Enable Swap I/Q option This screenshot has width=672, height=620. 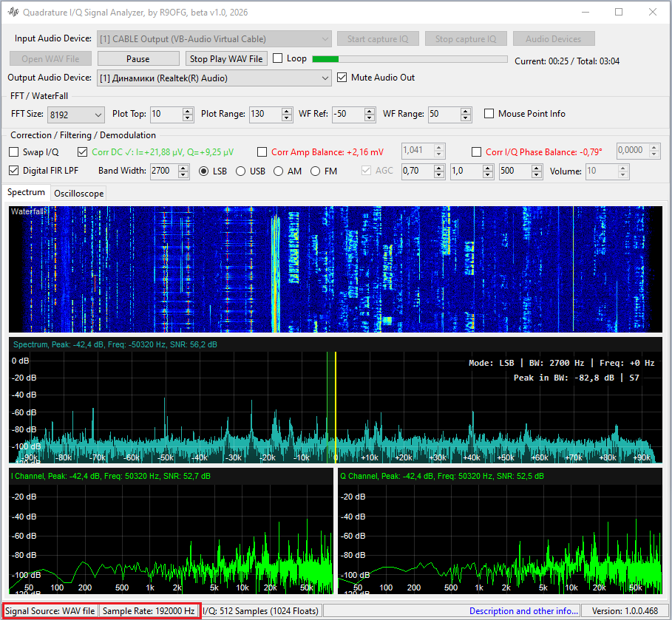(15, 152)
